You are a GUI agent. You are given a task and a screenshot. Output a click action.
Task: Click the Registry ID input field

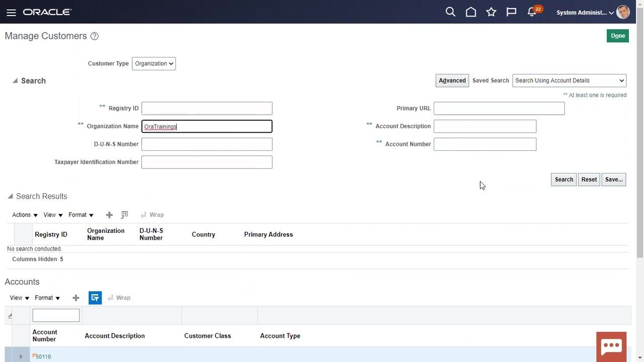pos(207,108)
